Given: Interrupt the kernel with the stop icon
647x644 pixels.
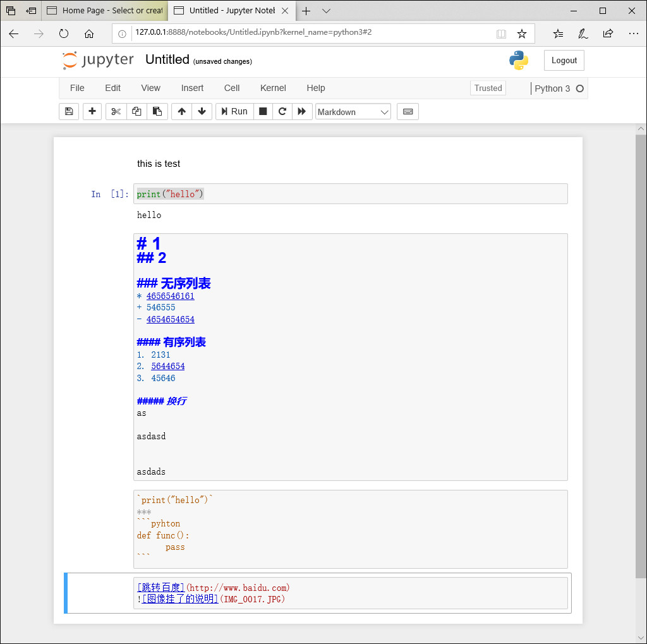Looking at the screenshot, I should click(x=263, y=111).
